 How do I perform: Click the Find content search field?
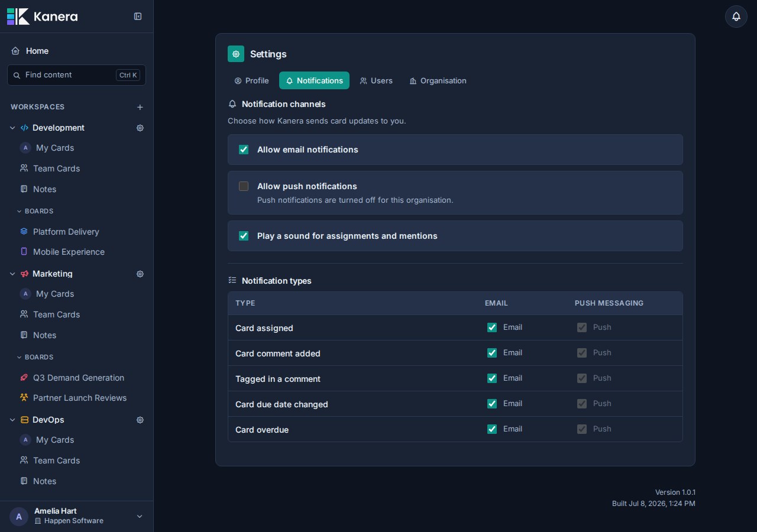(x=76, y=75)
